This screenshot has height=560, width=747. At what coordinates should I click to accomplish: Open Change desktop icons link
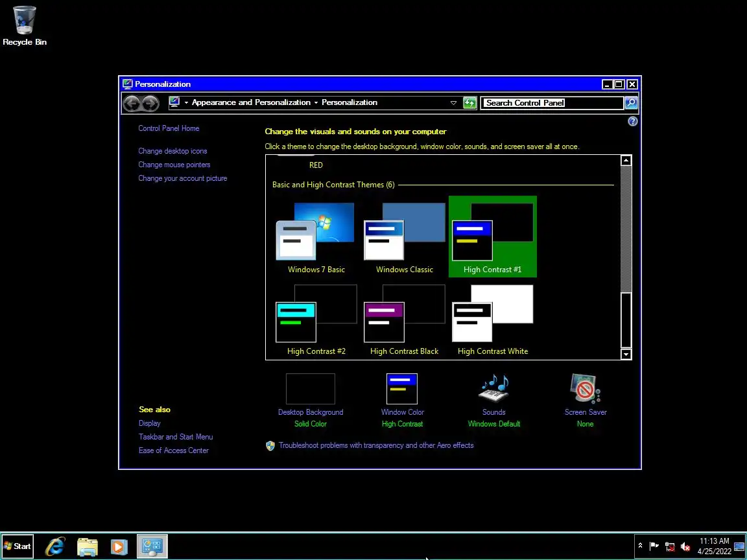(172, 151)
